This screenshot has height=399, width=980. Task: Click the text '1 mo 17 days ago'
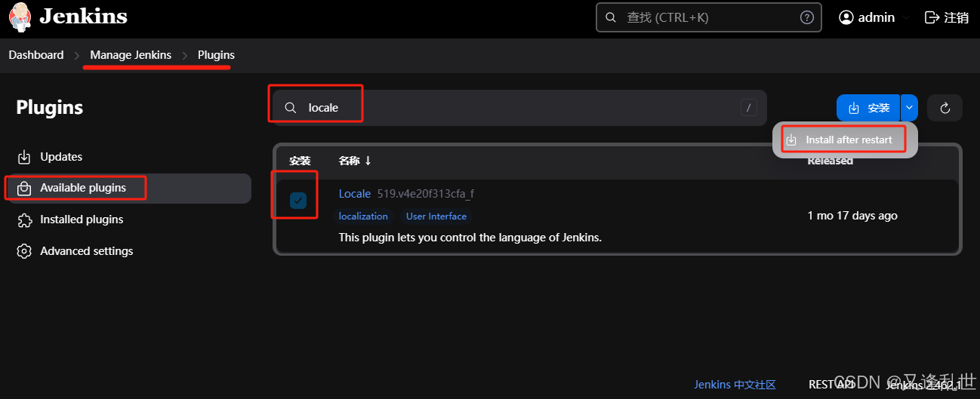(852, 216)
